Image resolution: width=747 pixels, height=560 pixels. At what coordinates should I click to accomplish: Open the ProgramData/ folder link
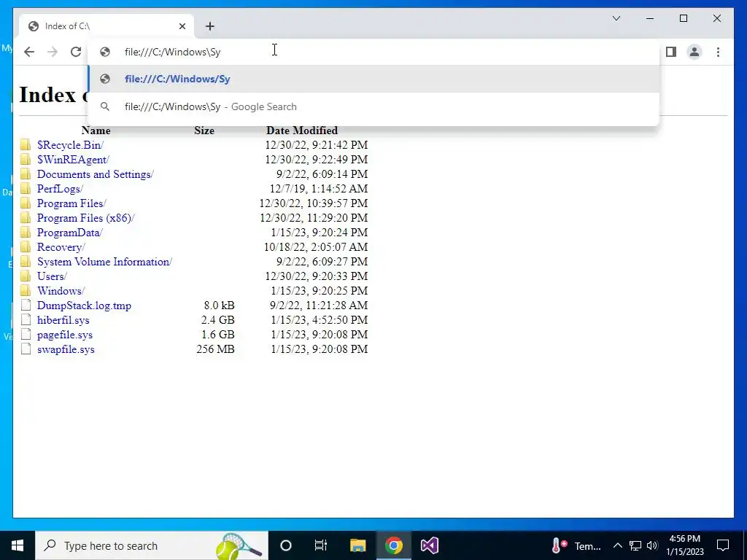coord(70,233)
